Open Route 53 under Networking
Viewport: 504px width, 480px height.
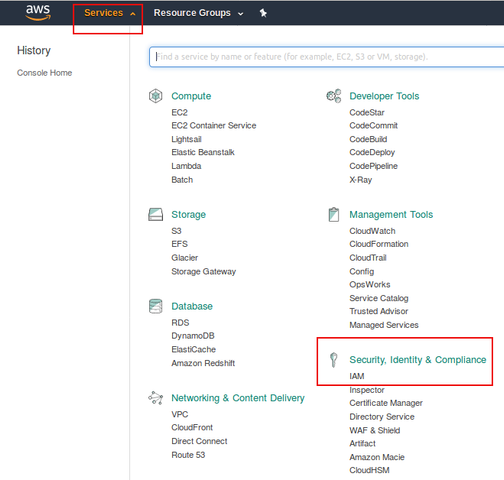pos(188,455)
